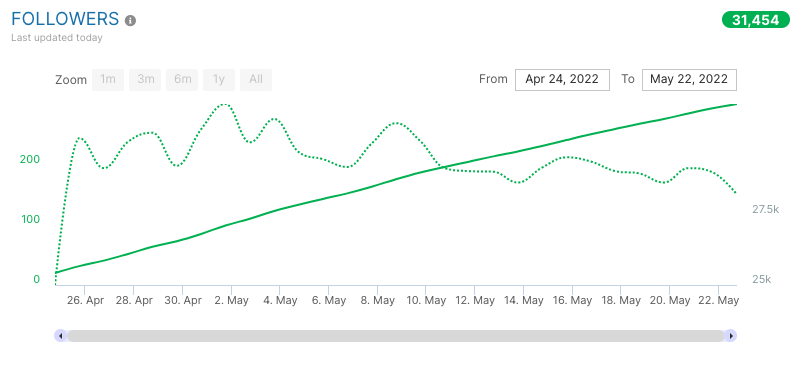Click the 26. Apr axis label
Image resolution: width=799 pixels, height=384 pixels.
[85, 300]
